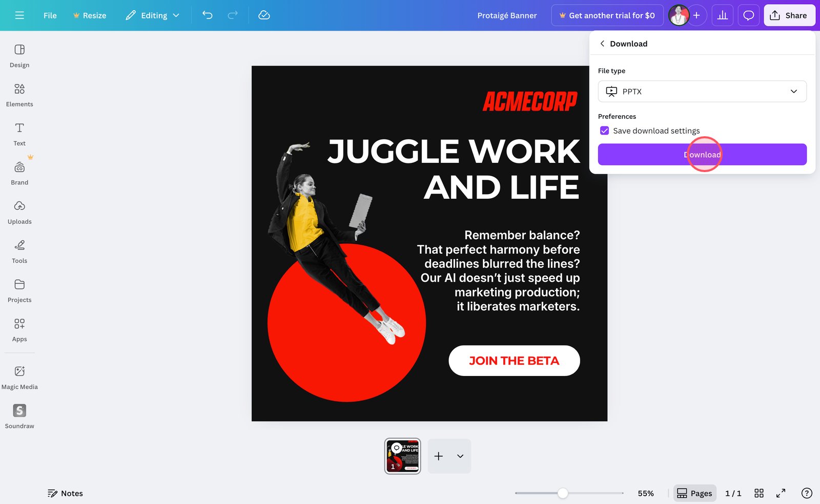Click the Share button

(789, 15)
